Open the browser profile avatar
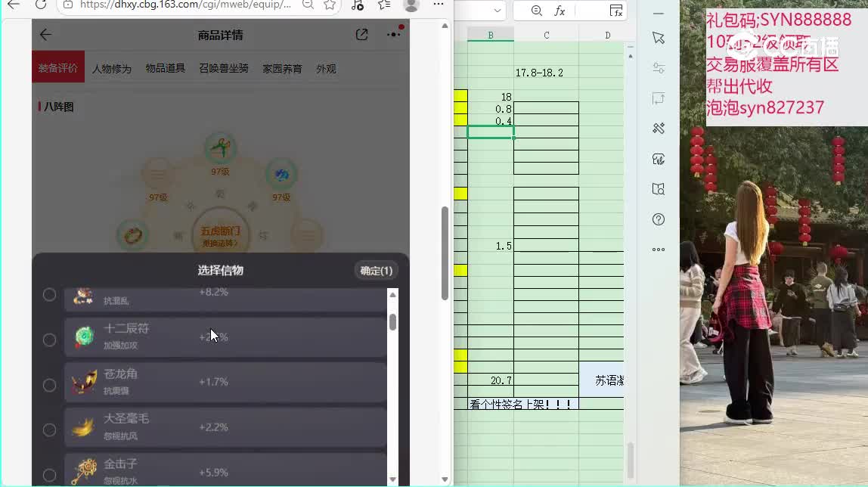 click(x=411, y=5)
